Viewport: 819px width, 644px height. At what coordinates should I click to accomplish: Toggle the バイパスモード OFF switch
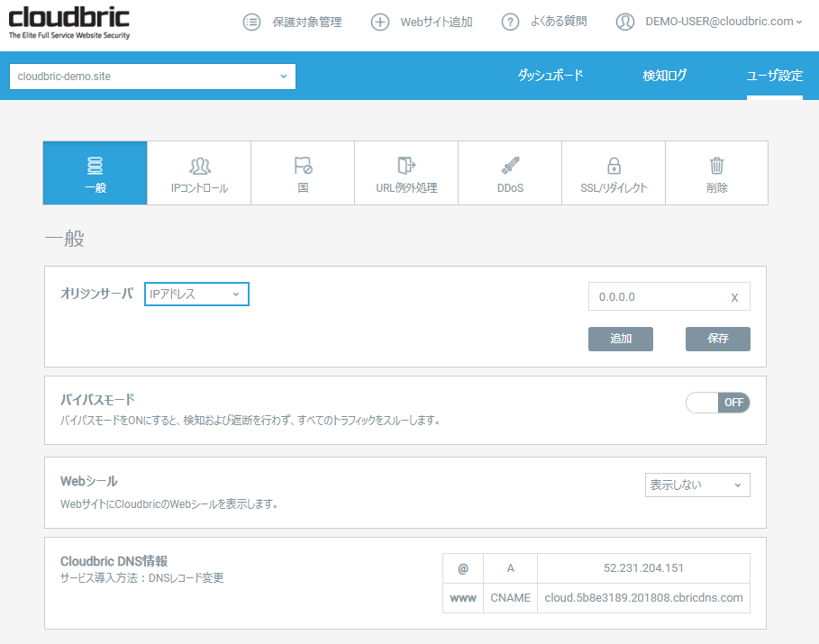(x=718, y=403)
